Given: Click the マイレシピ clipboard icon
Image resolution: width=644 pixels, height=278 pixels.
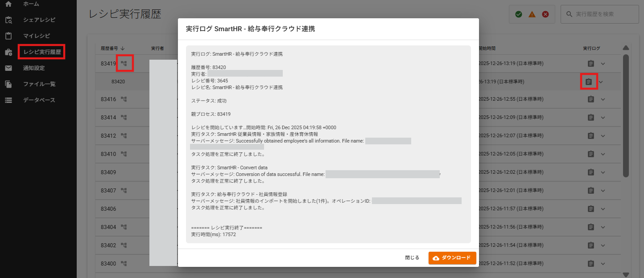Looking at the screenshot, I should (x=8, y=36).
